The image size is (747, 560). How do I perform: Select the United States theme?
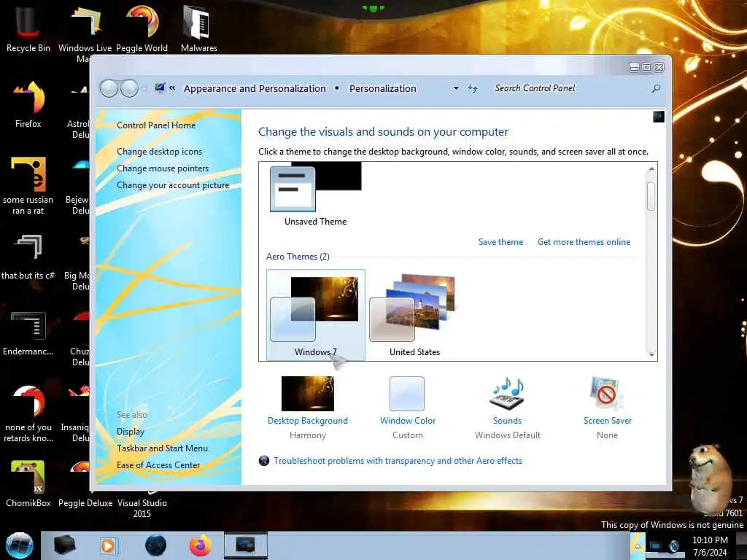[414, 315]
